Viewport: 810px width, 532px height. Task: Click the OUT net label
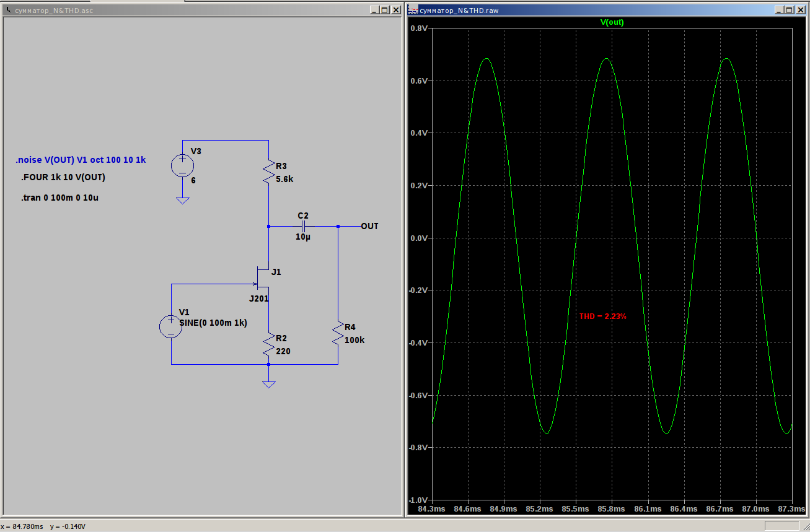369,227
